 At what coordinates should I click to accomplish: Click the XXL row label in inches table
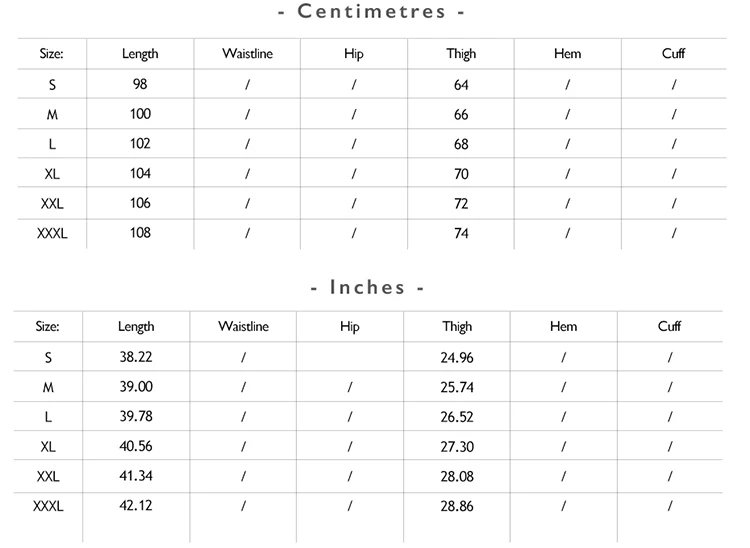[x=48, y=476]
